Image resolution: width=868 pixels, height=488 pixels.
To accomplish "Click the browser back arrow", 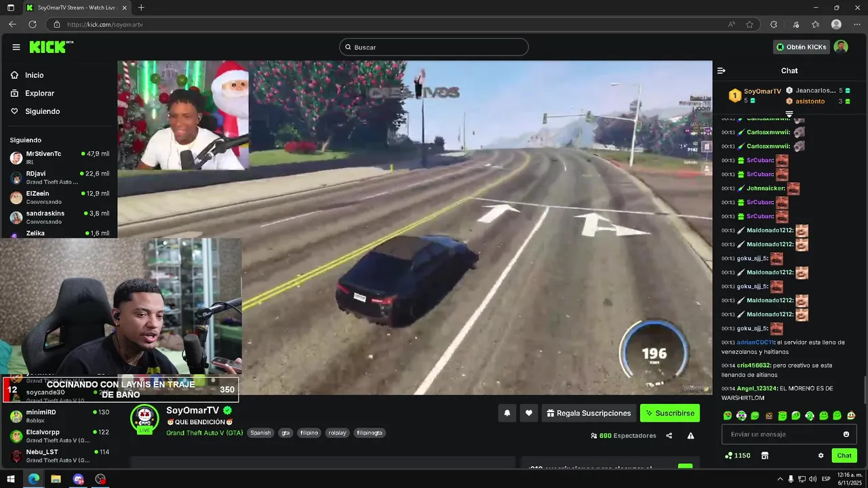I will 12,24.
